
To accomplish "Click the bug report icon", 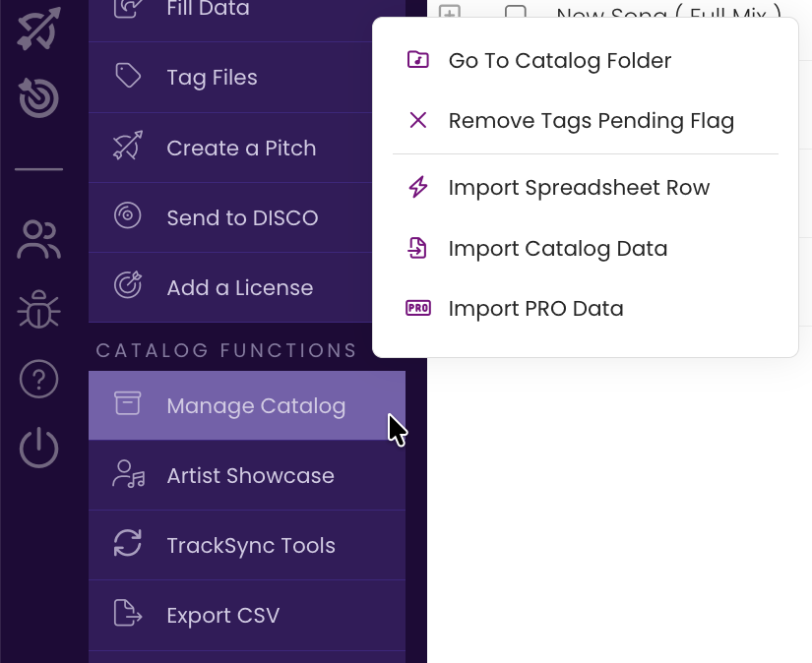I will point(38,309).
